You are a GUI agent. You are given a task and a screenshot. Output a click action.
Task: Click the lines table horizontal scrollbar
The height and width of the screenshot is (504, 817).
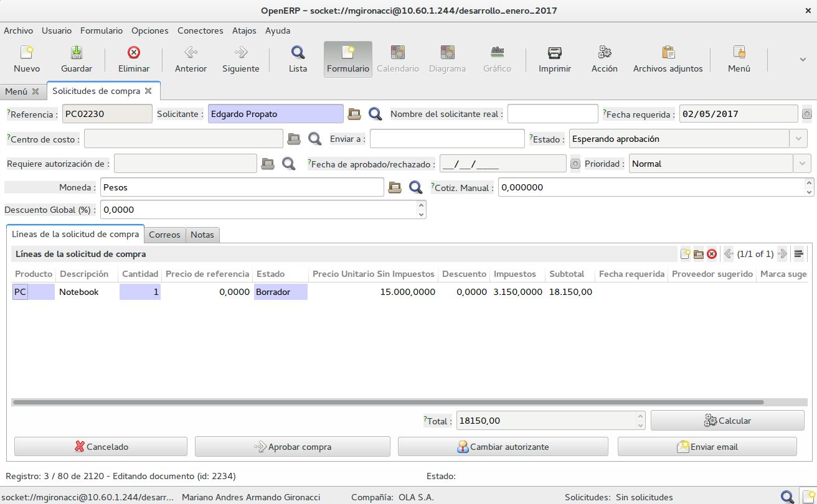click(x=388, y=403)
